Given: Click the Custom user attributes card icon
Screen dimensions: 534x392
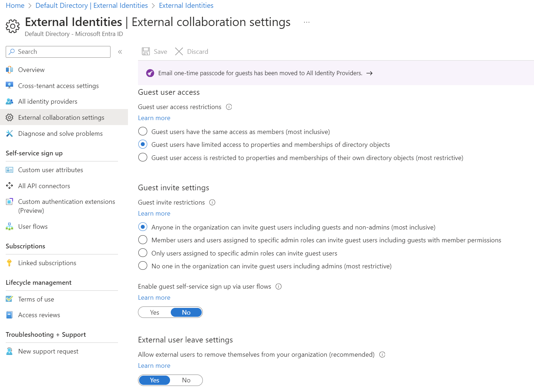Looking at the screenshot, I should click(x=10, y=170).
